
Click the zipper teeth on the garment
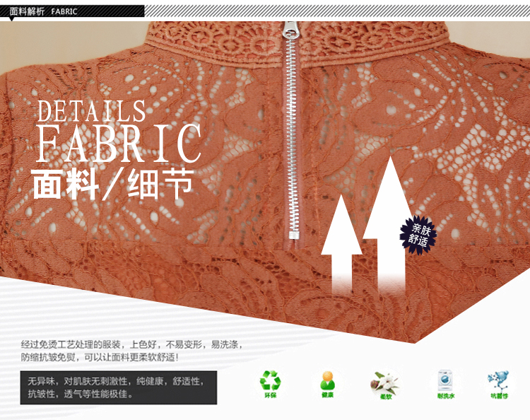pos(290,141)
